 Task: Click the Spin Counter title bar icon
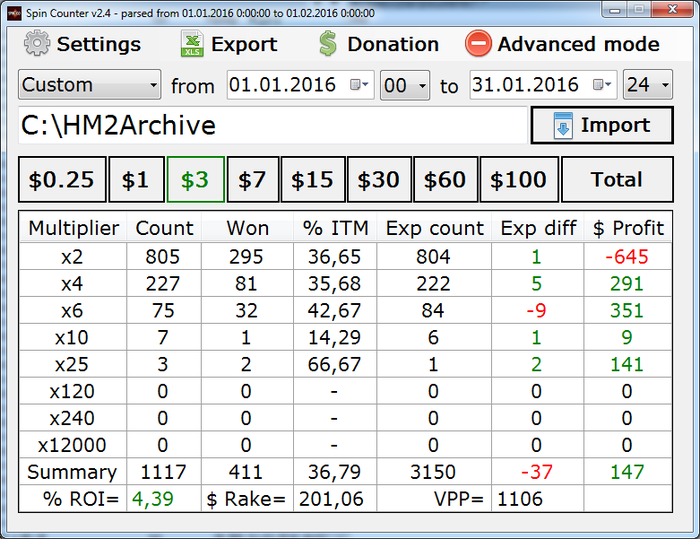[x=14, y=13]
